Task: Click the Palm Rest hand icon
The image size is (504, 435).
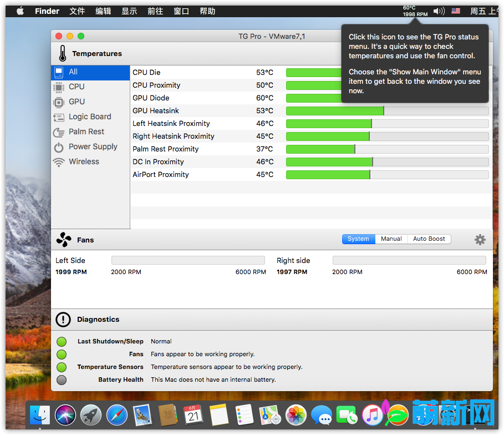Action: (x=59, y=132)
